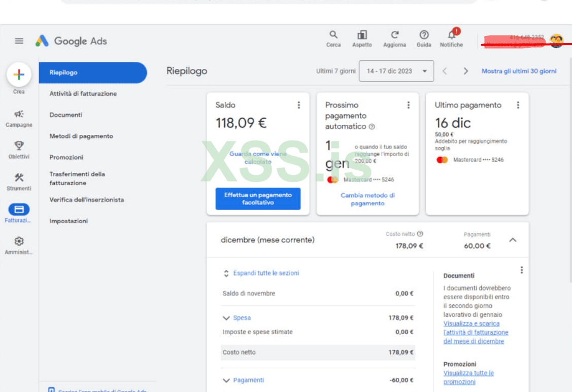The width and height of the screenshot is (572, 392).
Task: Click the 16 dic last payment date
Action: (x=453, y=123)
